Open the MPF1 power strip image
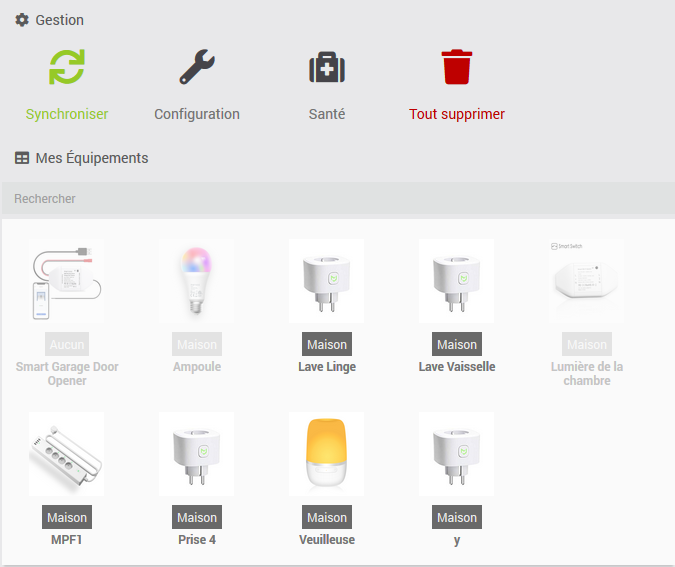The height and width of the screenshot is (567, 675). pyautogui.click(x=67, y=454)
